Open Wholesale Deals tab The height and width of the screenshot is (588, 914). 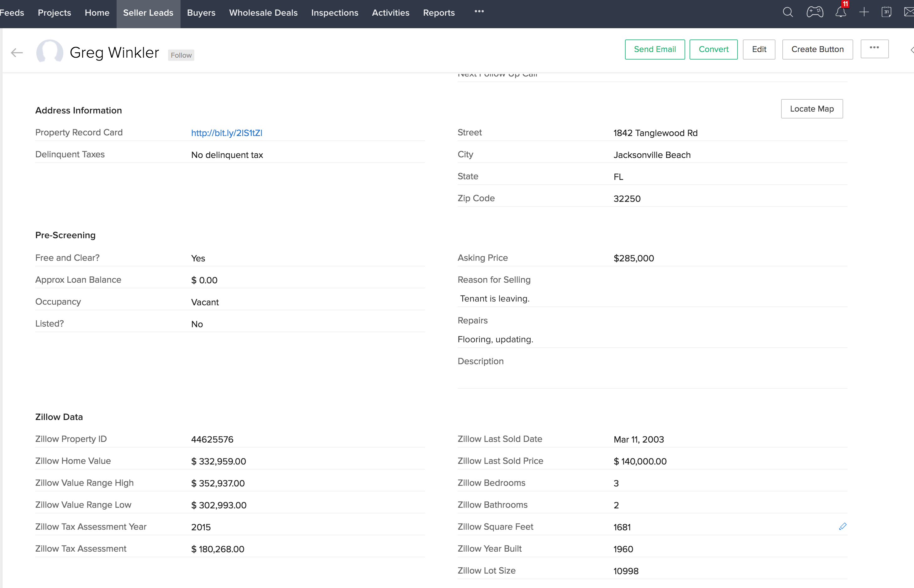tap(263, 13)
